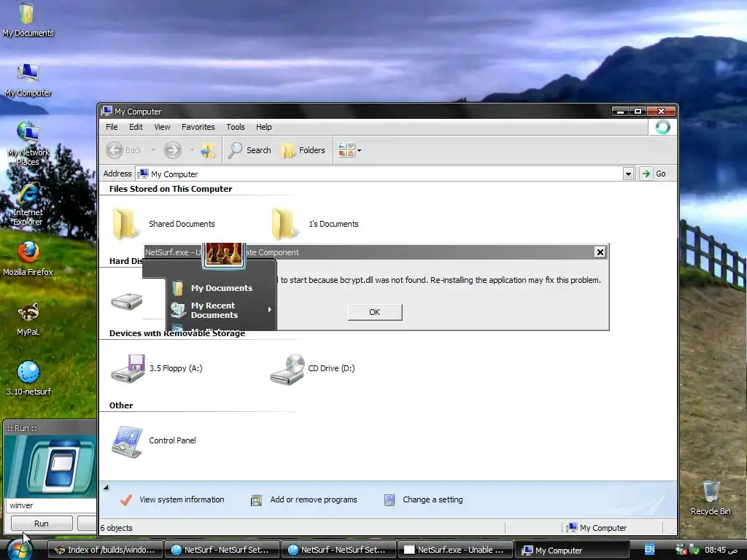This screenshot has height=560, width=747.
Task: Open My Computer desktop icon
Action: [28, 80]
